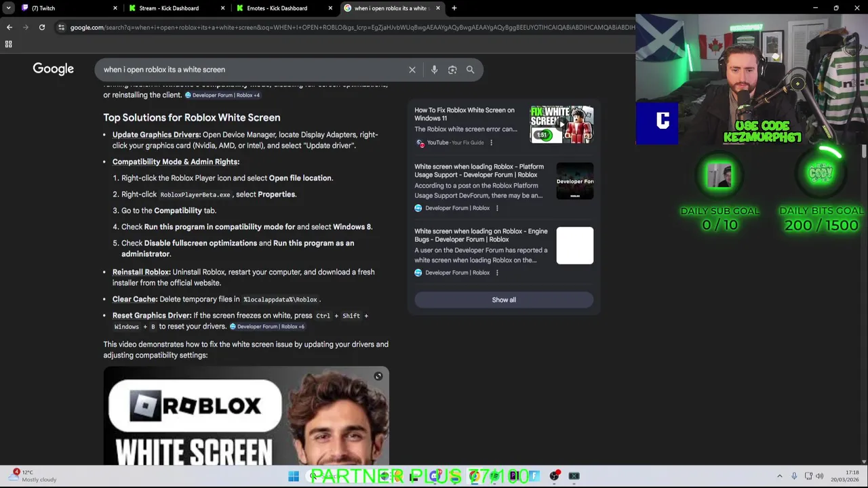The image size is (868, 488).
Task: Open more options for Platform Usage Support result
Action: point(497,208)
